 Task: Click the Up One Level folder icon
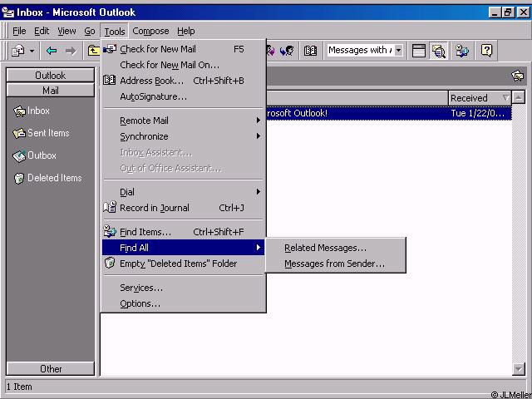pyautogui.click(x=93, y=51)
